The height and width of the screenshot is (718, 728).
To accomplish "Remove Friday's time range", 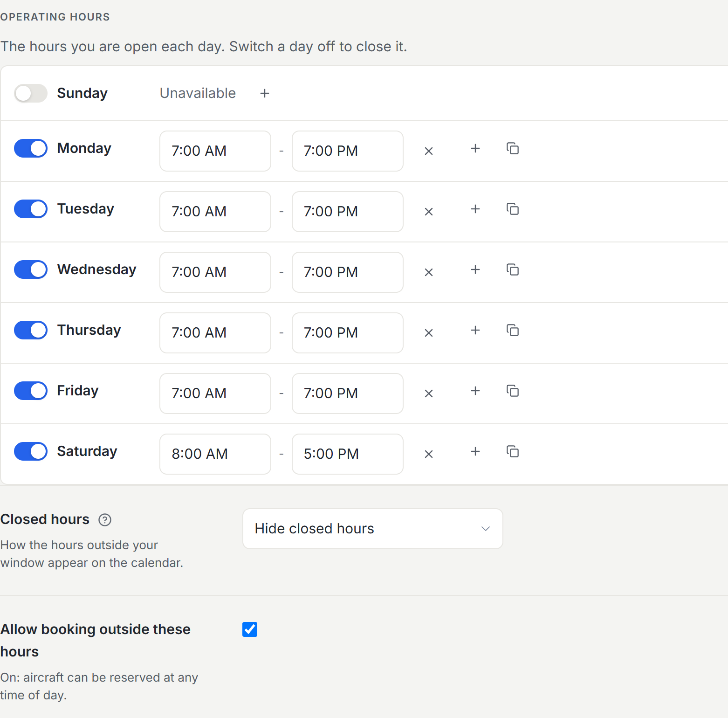I will click(429, 394).
